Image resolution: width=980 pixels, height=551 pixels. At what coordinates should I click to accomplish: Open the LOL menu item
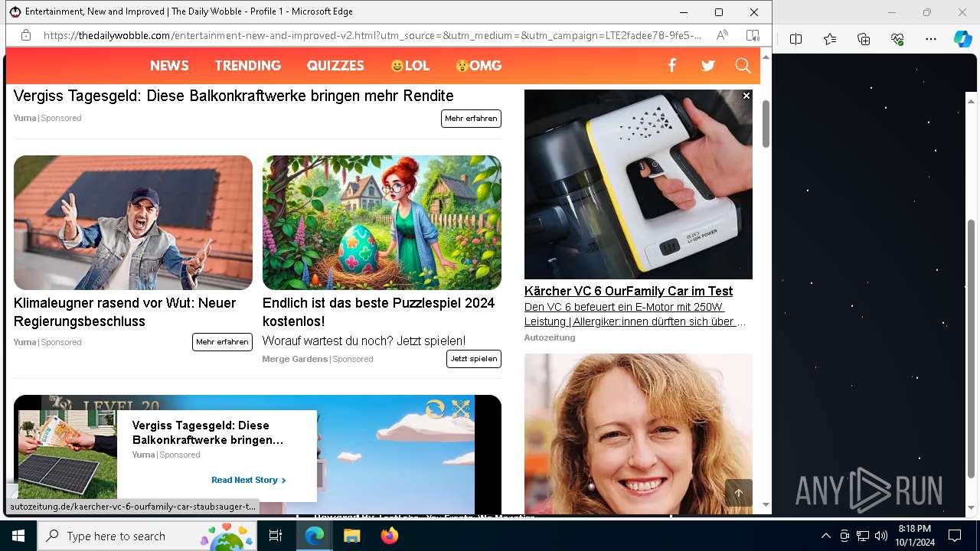coord(410,66)
